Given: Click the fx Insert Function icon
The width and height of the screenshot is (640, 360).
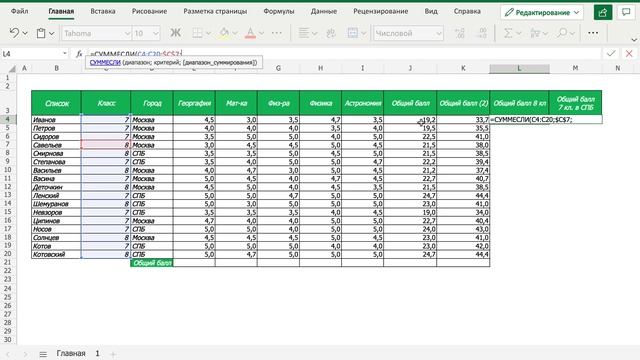Looking at the screenshot, I should tap(79, 54).
